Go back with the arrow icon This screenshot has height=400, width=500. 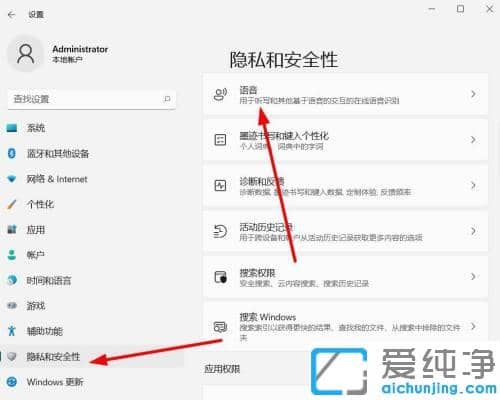[12, 15]
